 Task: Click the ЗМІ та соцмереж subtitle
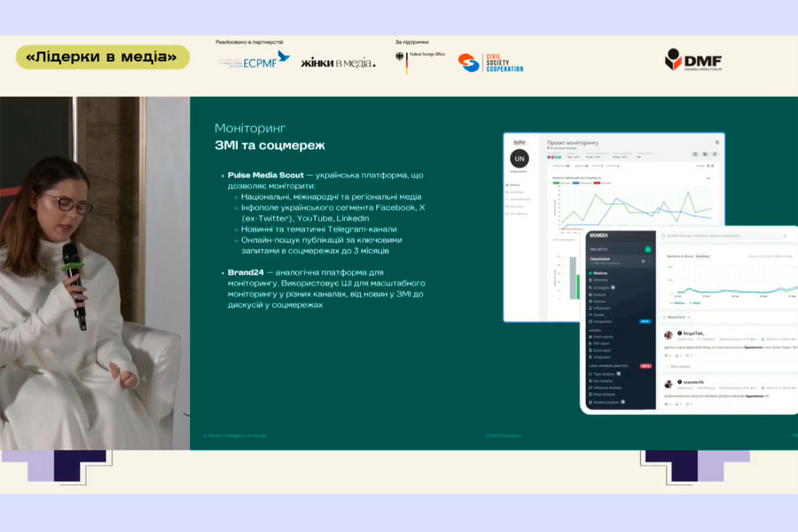tap(270, 145)
